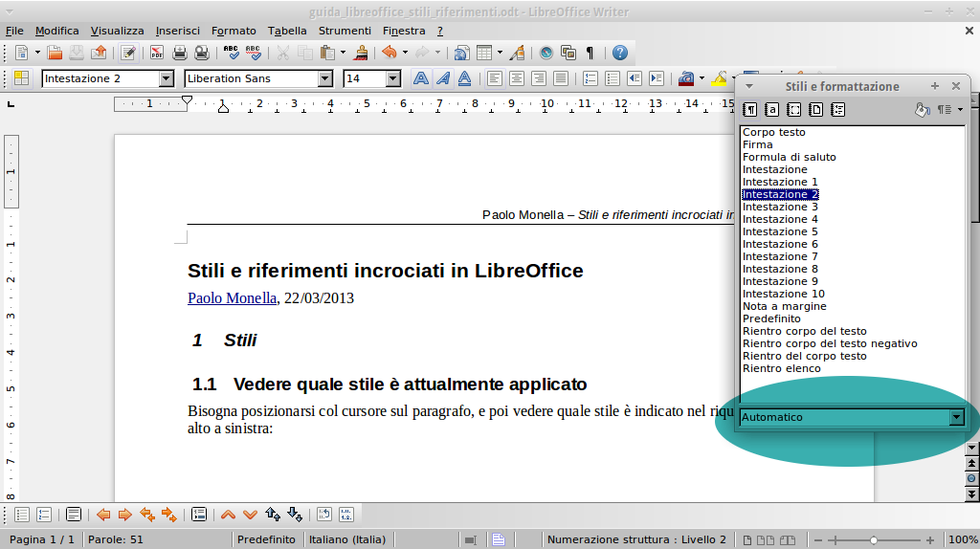
Task: Toggle nonprinting characters pilcrow
Action: point(590,54)
